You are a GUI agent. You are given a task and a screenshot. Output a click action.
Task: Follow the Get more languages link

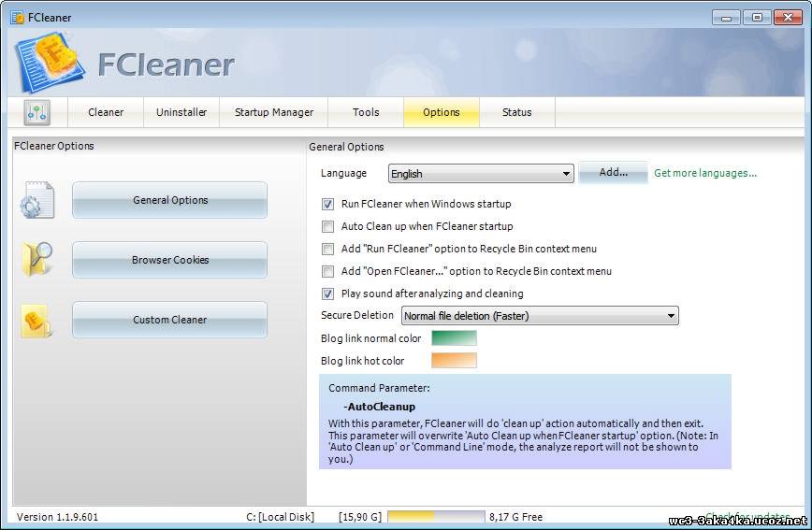point(704,173)
